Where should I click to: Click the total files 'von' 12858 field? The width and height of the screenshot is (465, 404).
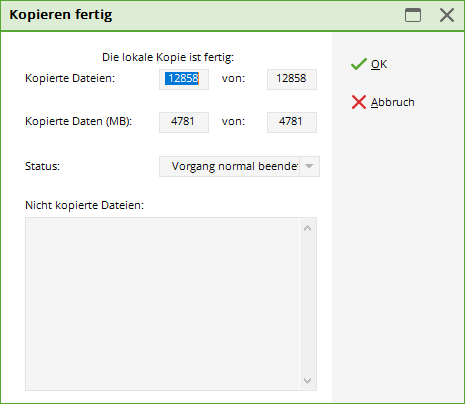292,79
